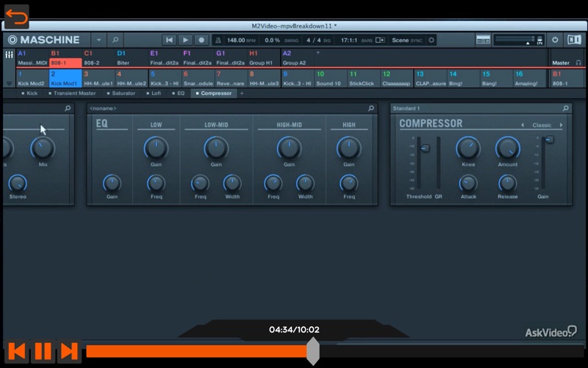Click the EQ HIGH-MID Freq knob

273,183
